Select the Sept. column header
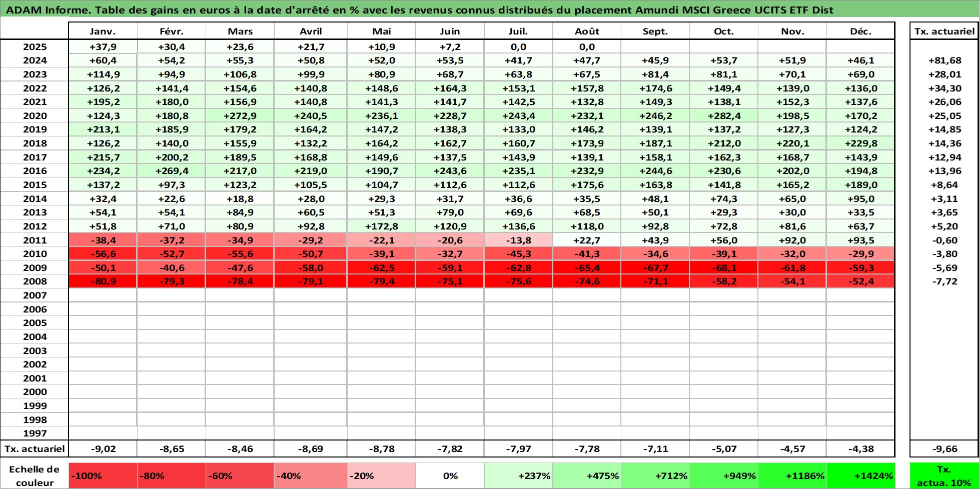The width and height of the screenshot is (980, 489). [x=655, y=31]
